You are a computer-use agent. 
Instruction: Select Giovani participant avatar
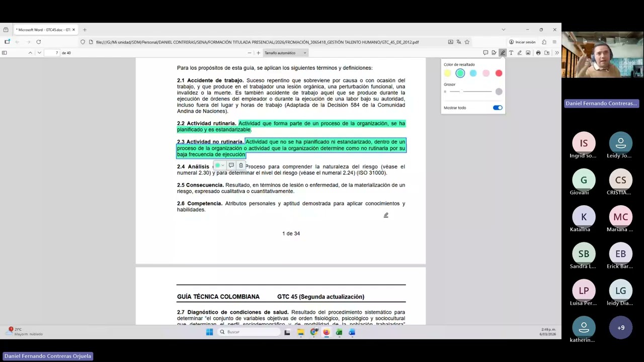coord(584,180)
